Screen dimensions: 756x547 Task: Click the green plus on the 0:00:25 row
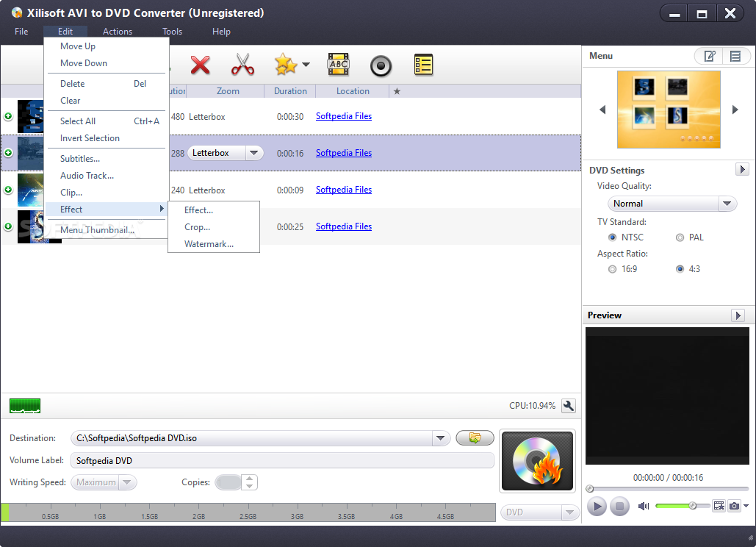click(8, 226)
